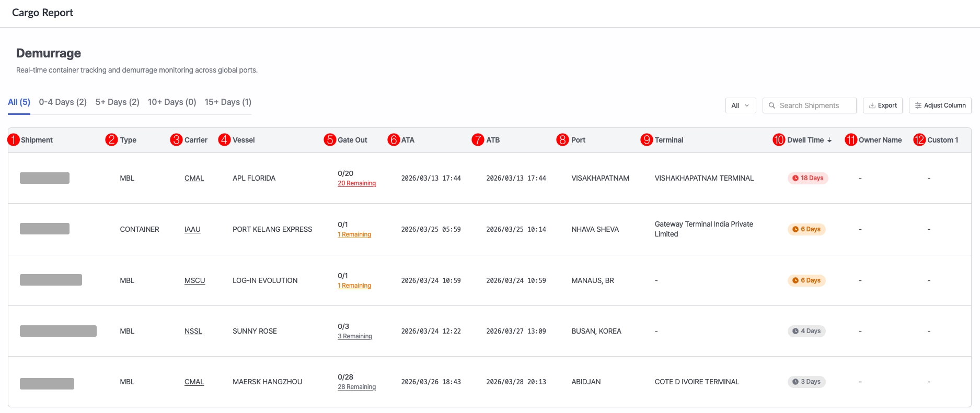980x413 pixels.
Task: Open the 28 Remaining link for MAERSK HANGZHOU
Action: [x=356, y=387]
